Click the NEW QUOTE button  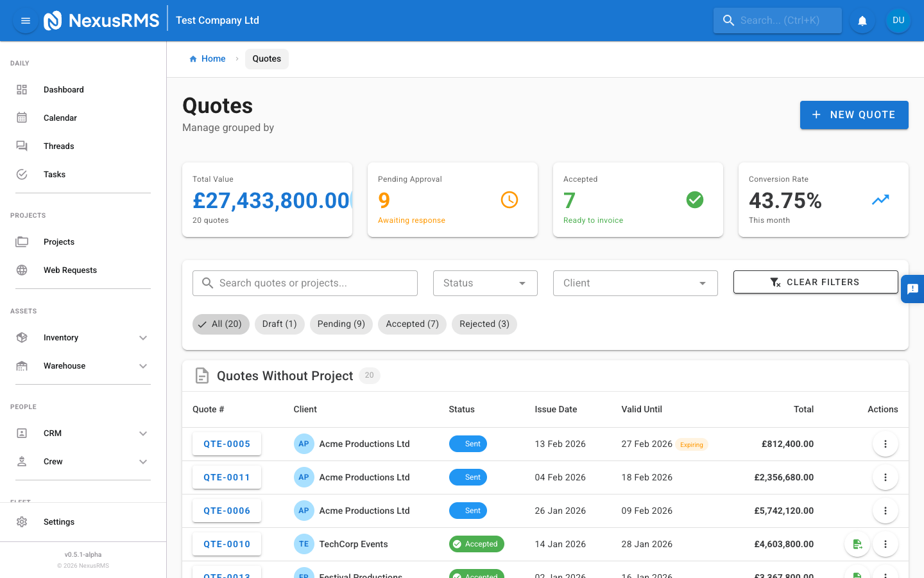coord(854,115)
